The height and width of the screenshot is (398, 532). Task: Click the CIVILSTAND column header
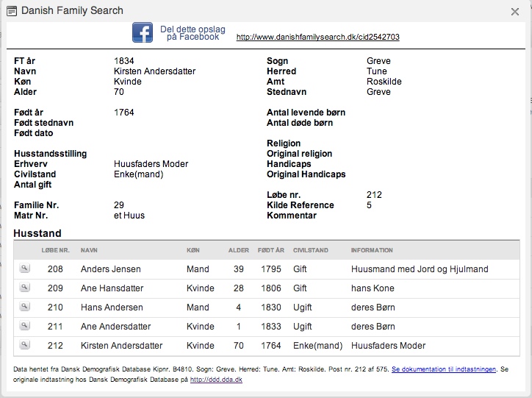310,250
